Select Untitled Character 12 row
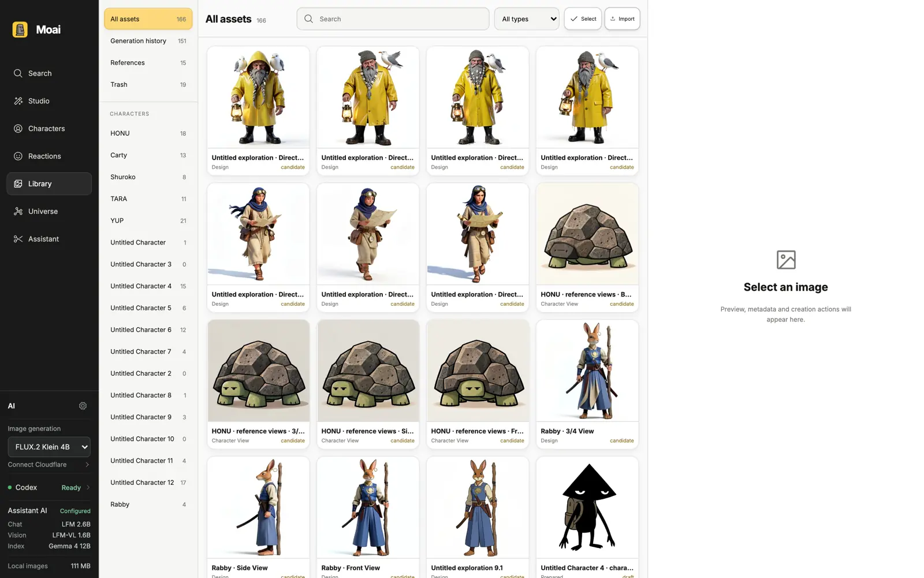The height and width of the screenshot is (578, 924). 148,483
